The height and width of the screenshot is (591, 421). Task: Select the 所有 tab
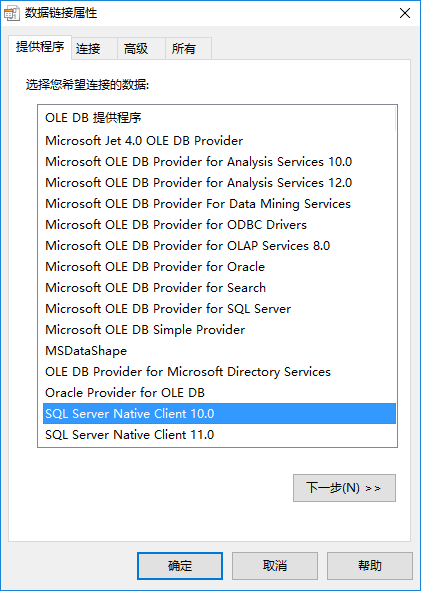point(188,48)
